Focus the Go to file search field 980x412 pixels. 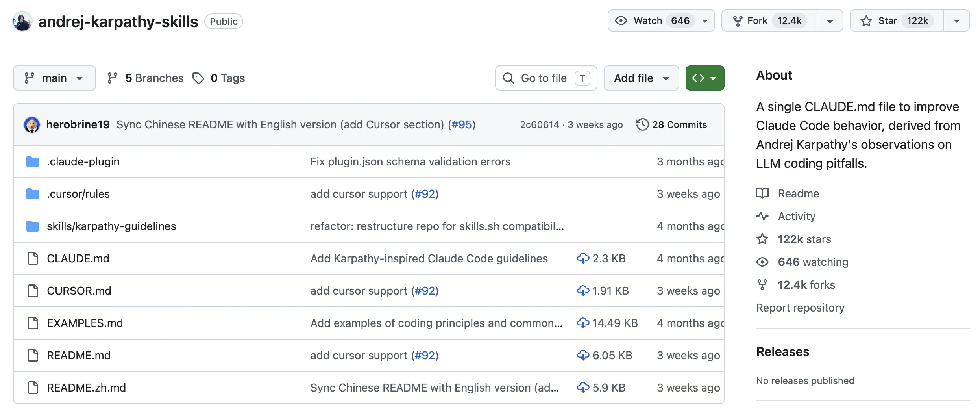coord(546,78)
